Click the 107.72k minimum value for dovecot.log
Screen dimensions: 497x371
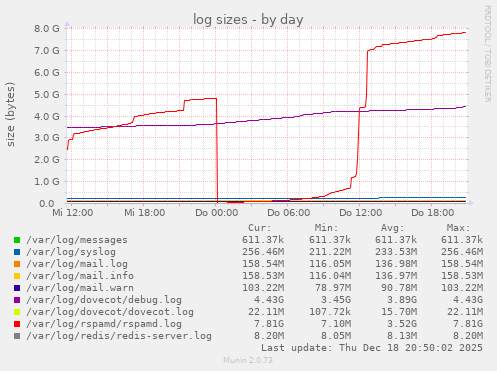pos(330,312)
